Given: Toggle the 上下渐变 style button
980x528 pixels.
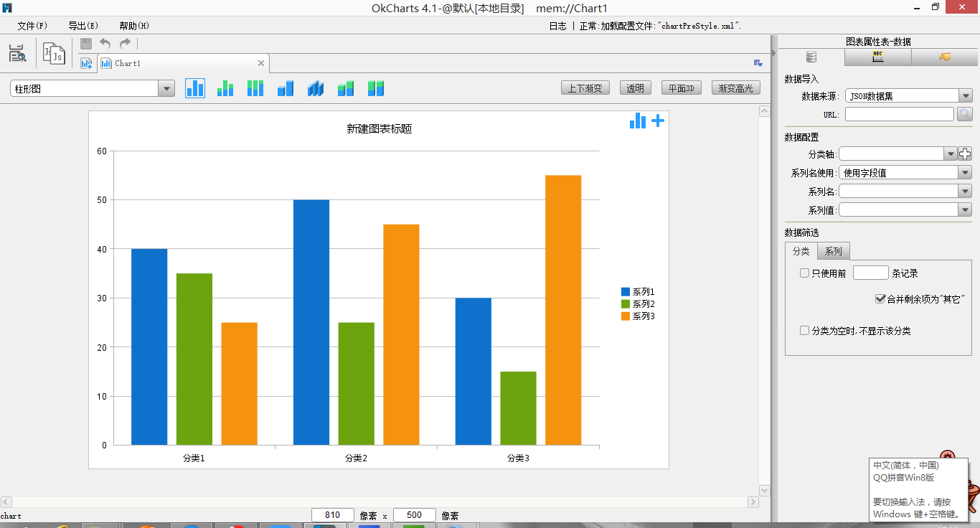Looking at the screenshot, I should 585,88.
